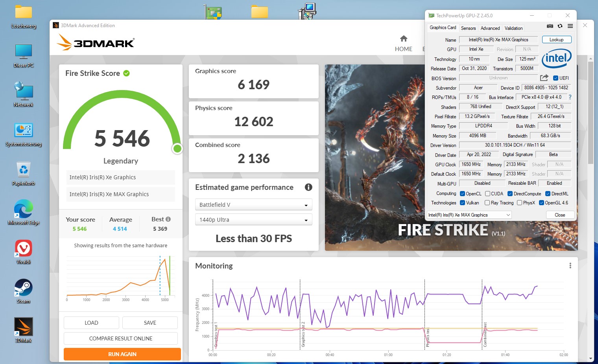
Task: Click 'Intel(R) Iris(R) Xe Graphics' row
Action: point(121,177)
